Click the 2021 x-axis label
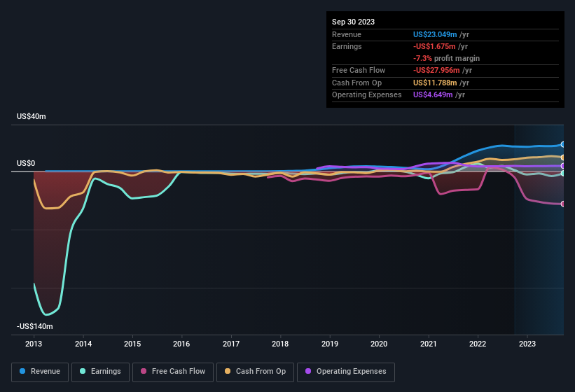Screen dimensions: 575x392 pyautogui.click(x=429, y=344)
